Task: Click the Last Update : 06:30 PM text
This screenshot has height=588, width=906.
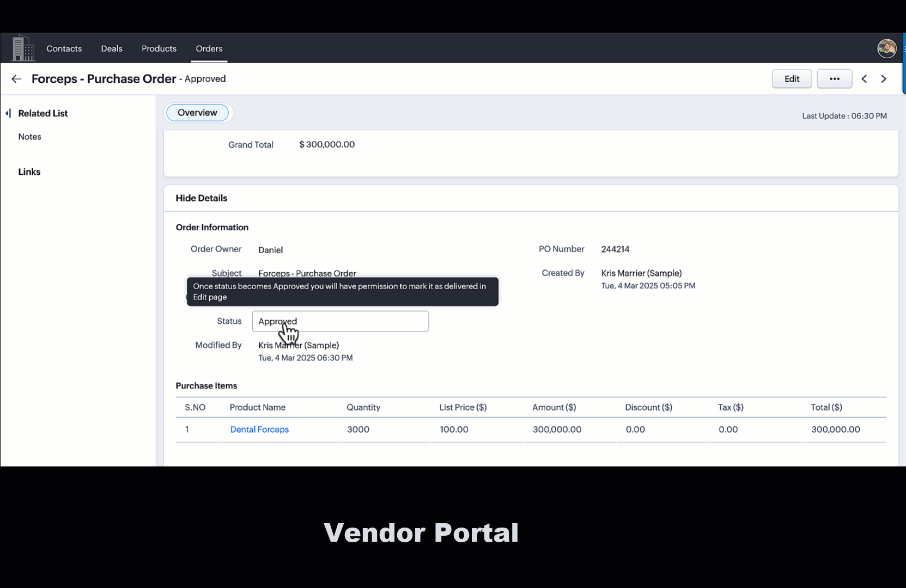Action: (x=844, y=116)
